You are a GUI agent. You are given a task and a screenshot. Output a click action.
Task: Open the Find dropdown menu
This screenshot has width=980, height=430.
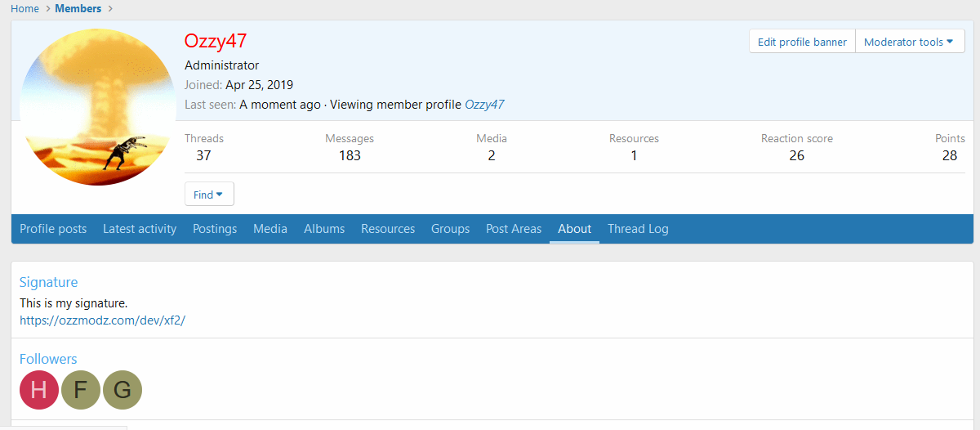[x=209, y=195]
